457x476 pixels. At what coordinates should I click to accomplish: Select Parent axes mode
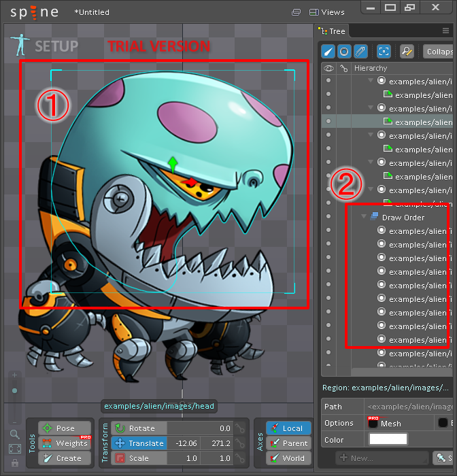click(x=289, y=443)
